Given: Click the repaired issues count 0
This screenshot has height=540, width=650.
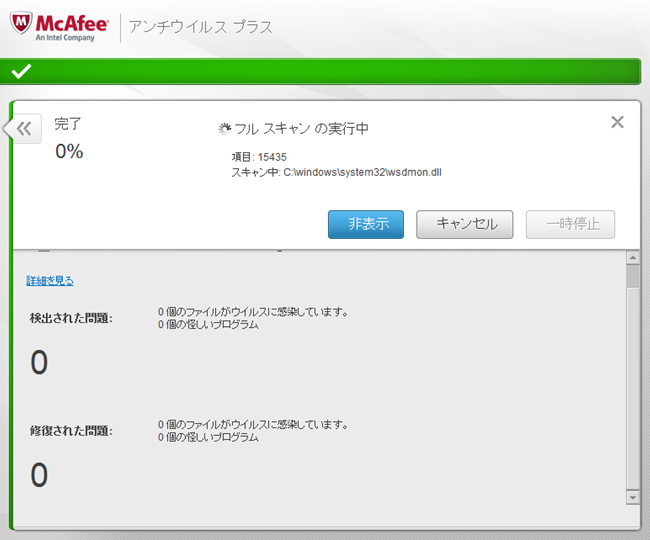Looking at the screenshot, I should [39, 475].
